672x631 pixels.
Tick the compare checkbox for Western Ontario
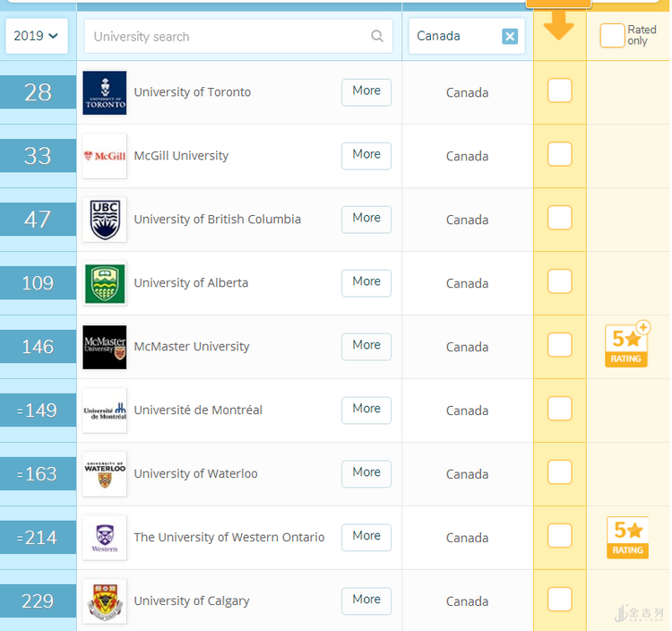560,535
